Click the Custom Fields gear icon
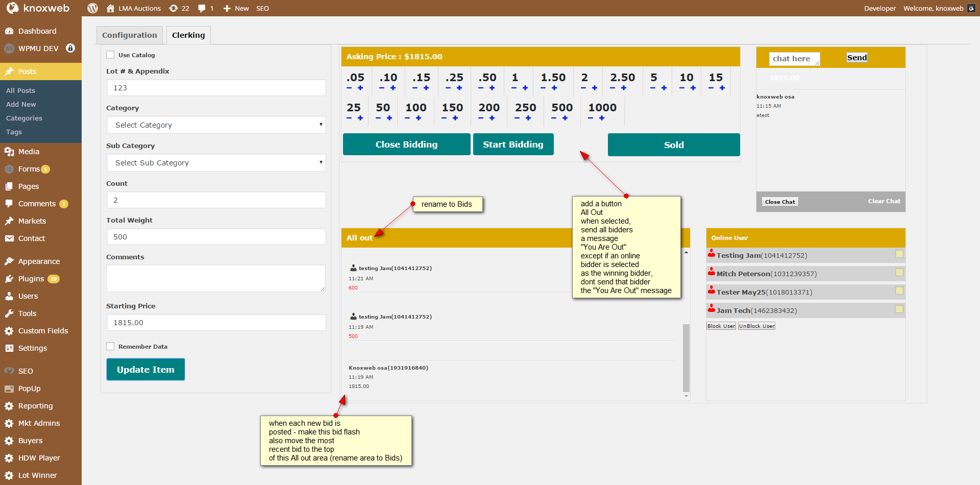The image size is (980, 485). point(9,331)
